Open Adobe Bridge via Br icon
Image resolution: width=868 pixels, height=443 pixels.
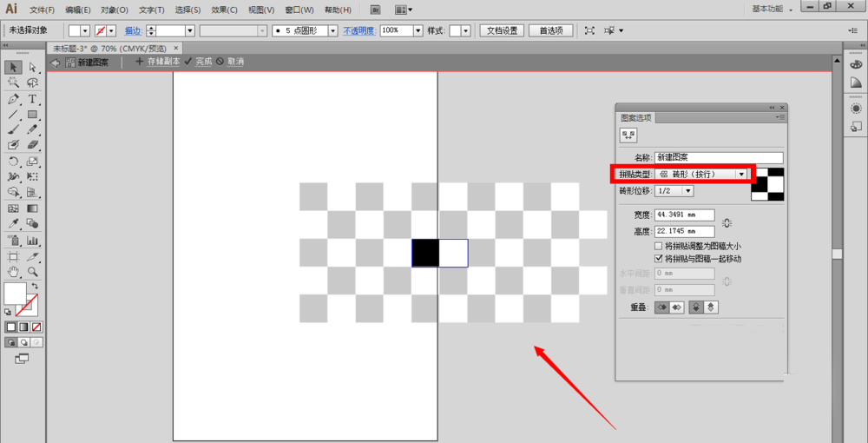tap(376, 10)
